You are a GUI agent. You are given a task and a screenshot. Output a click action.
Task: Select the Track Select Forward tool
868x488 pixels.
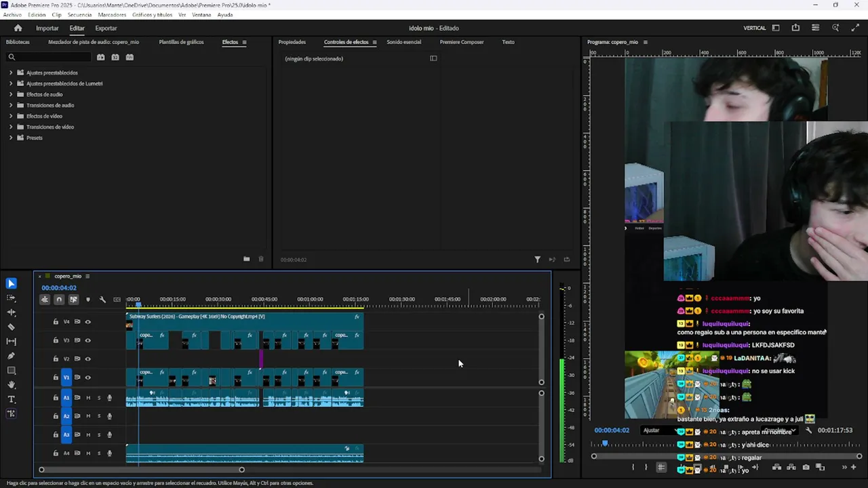12,298
